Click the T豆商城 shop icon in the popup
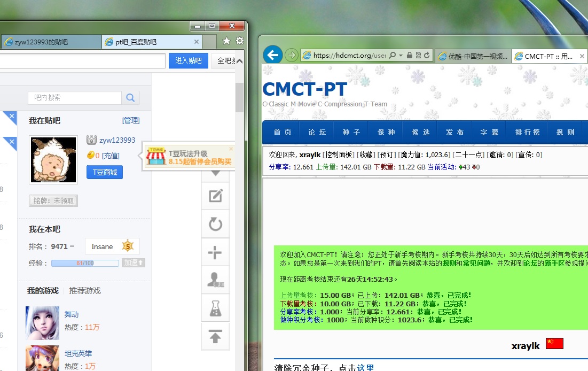The image size is (588, 371). (155, 157)
